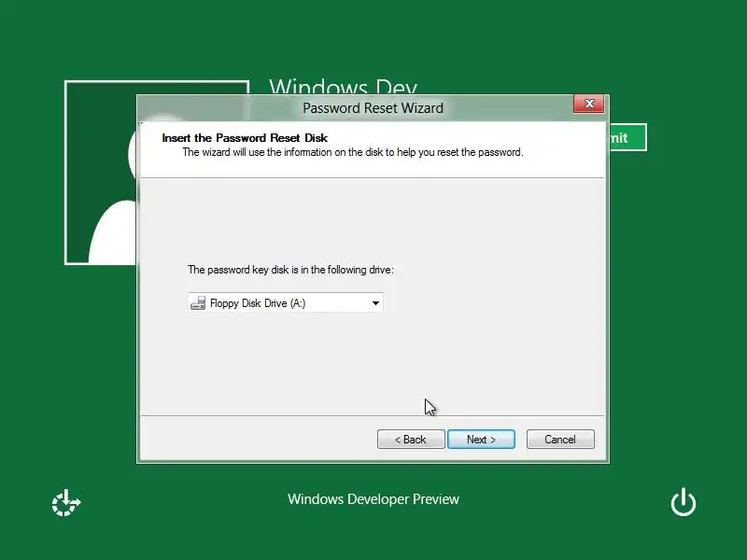Open the Ease of Access icon
This screenshot has width=747, height=560.
[65, 503]
